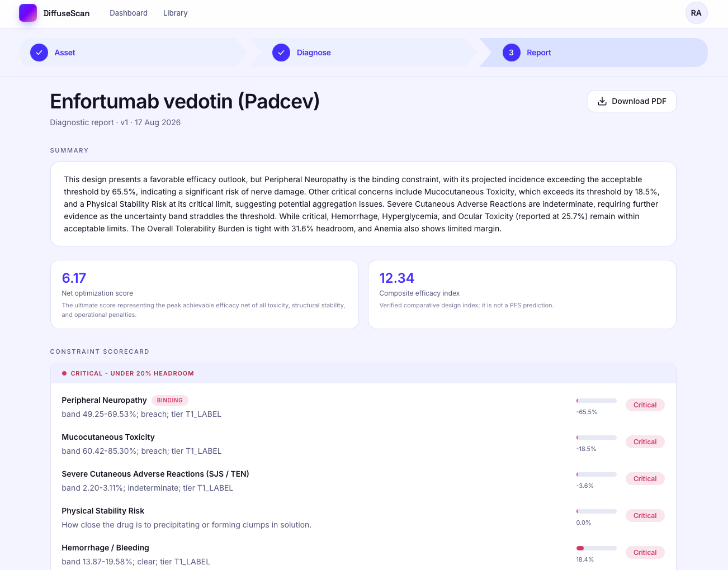Click the download arrow icon in Download PDF
This screenshot has height=570, width=728.
[602, 101]
